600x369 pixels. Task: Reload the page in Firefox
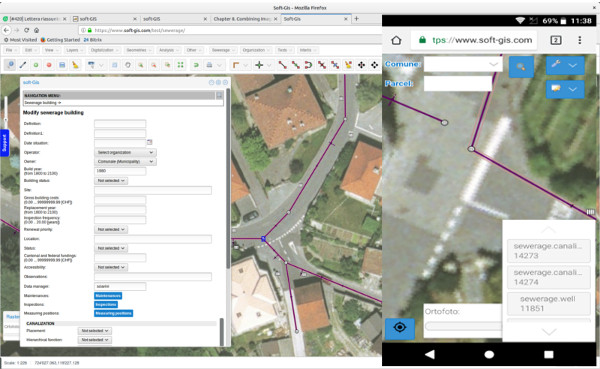[26, 30]
